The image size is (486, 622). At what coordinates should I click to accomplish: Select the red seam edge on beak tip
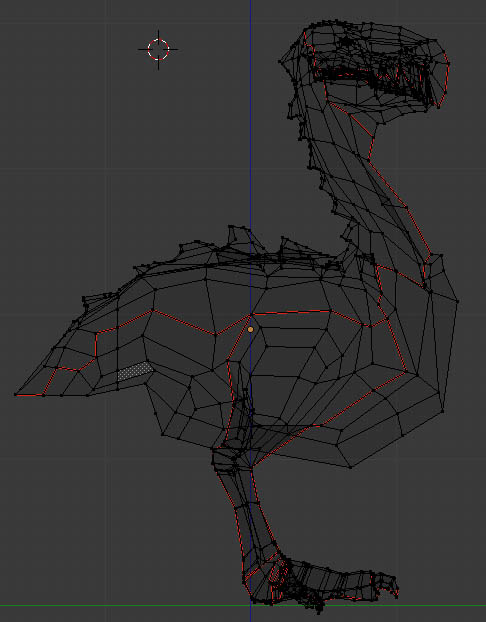[x=446, y=79]
